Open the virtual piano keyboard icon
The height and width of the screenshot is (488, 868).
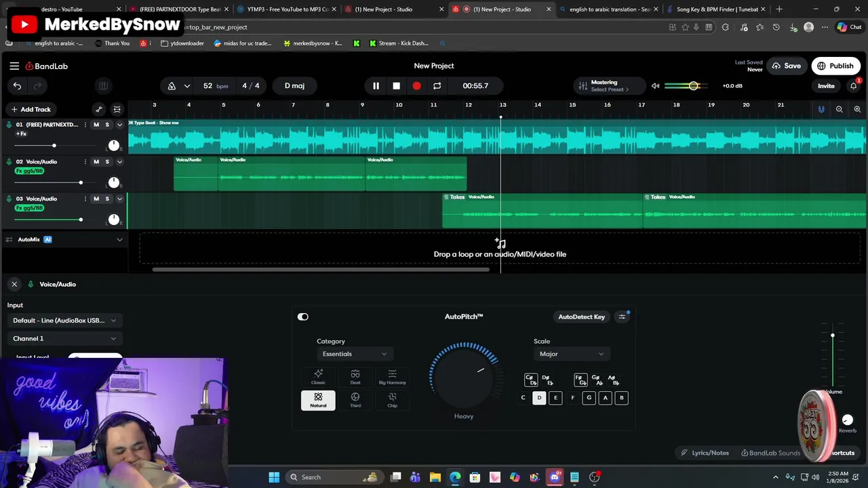point(103,85)
